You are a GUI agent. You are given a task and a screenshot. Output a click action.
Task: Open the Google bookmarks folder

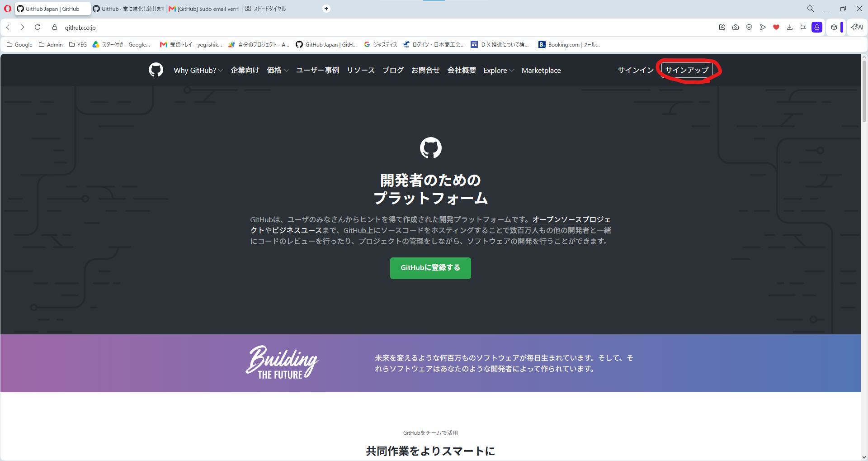tap(19, 44)
